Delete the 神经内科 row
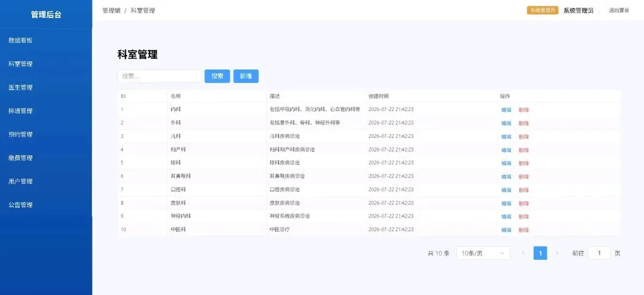Viewport: 644px width, 295px height. tap(524, 216)
